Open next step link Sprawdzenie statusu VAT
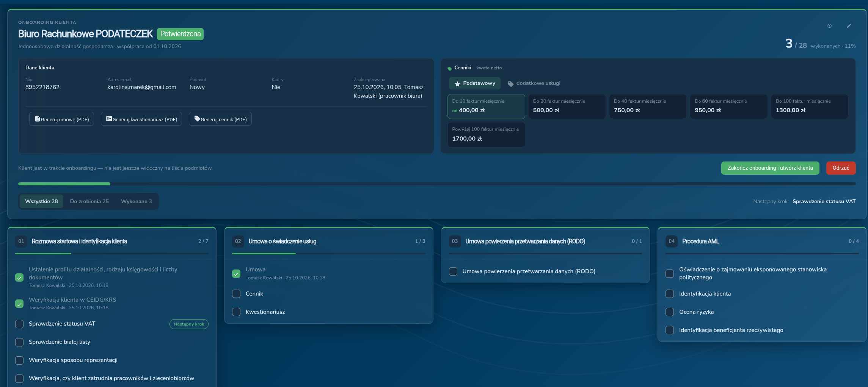Viewport: 868px width, 387px height. [x=824, y=201]
